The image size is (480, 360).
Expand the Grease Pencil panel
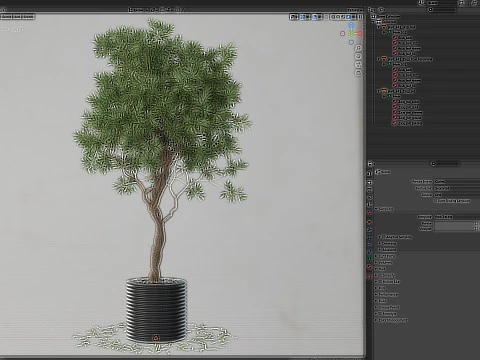click(376, 307)
